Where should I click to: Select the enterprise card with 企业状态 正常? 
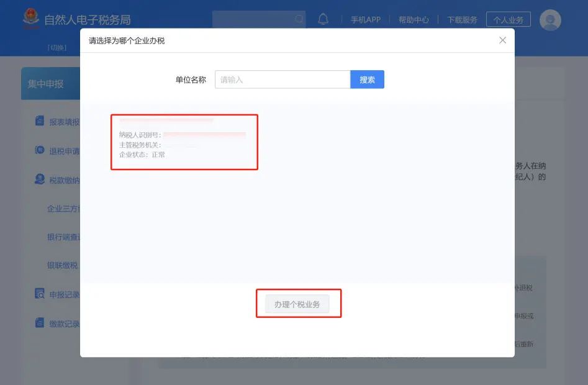coord(184,142)
